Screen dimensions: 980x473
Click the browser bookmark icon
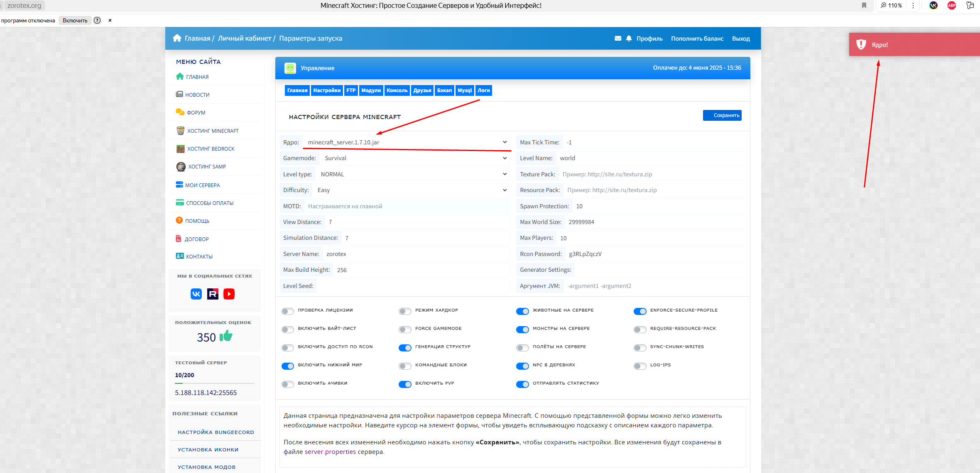click(x=864, y=5)
